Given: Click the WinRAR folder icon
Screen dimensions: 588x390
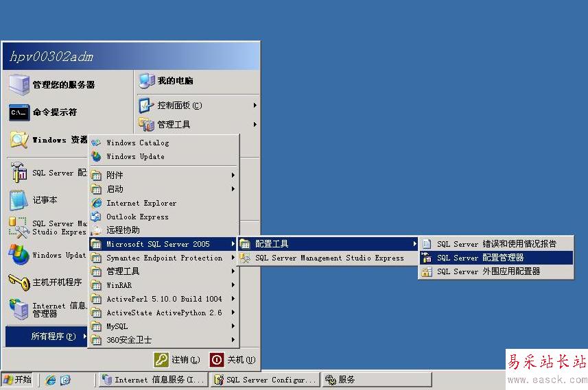Looking at the screenshot, I should pos(96,285).
